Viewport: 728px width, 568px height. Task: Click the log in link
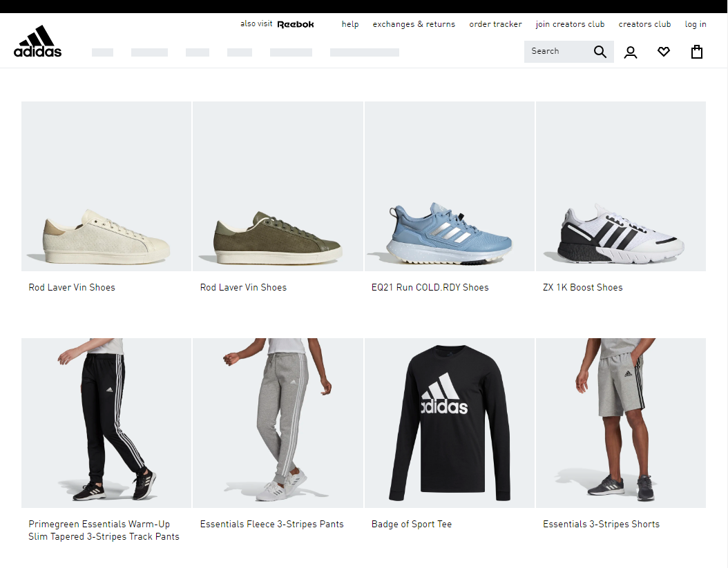pos(696,24)
